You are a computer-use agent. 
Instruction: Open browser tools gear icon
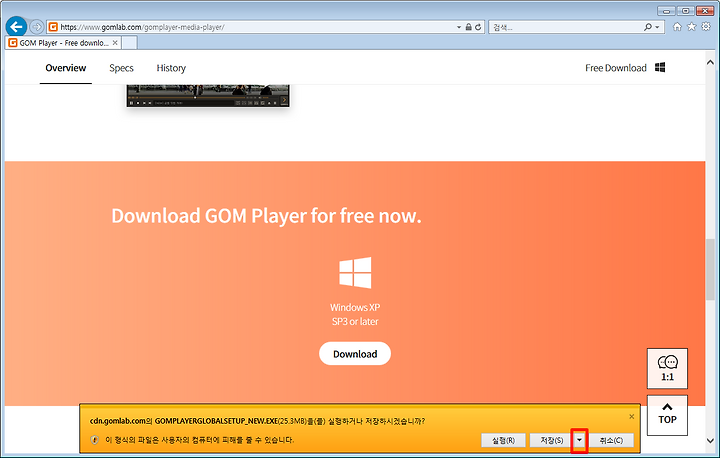(x=706, y=27)
